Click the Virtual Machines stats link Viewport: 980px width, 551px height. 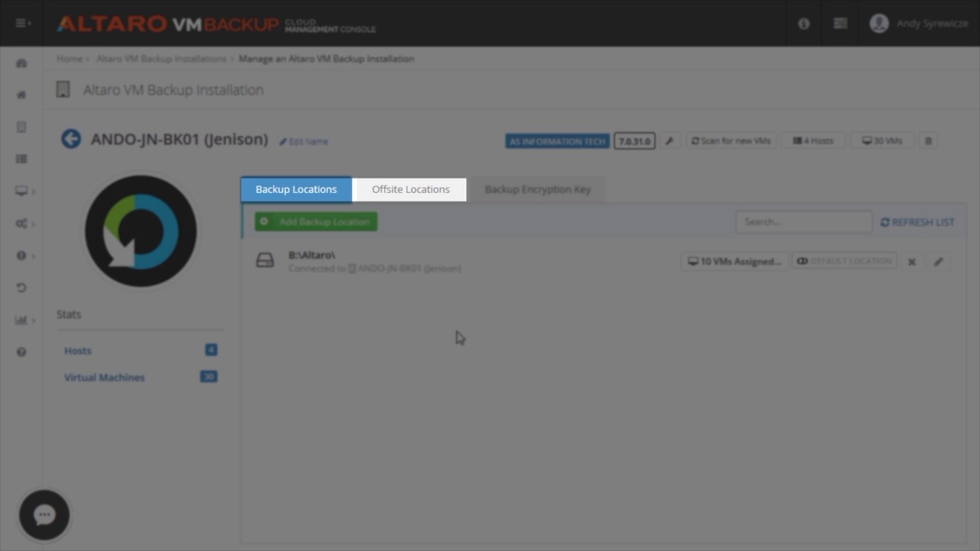(104, 377)
